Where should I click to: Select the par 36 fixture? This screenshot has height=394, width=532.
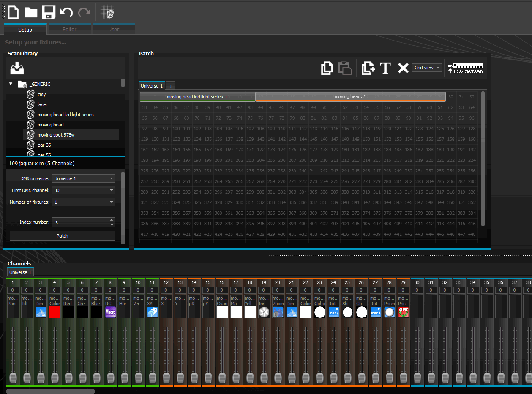pos(44,145)
